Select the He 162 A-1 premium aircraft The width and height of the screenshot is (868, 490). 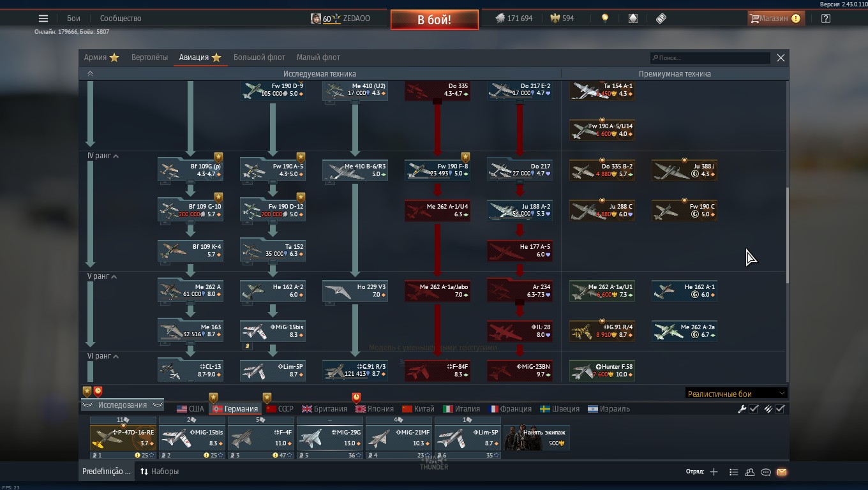[x=684, y=290]
